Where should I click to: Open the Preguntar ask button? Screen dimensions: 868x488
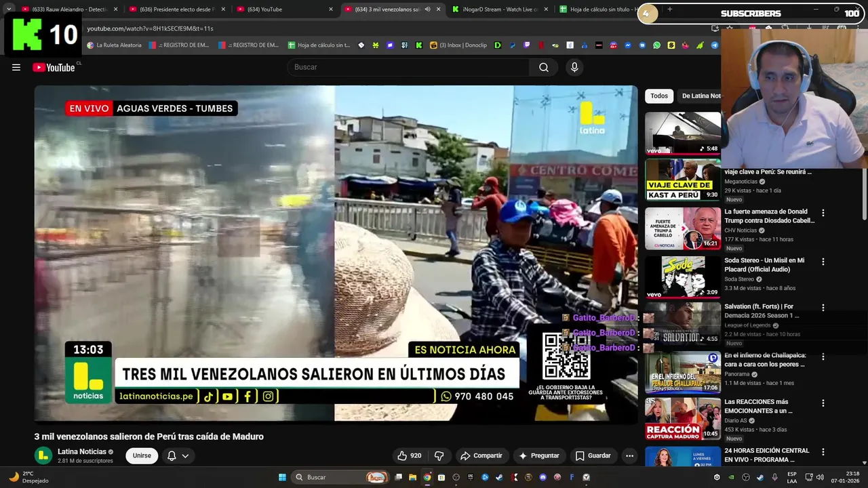point(539,455)
